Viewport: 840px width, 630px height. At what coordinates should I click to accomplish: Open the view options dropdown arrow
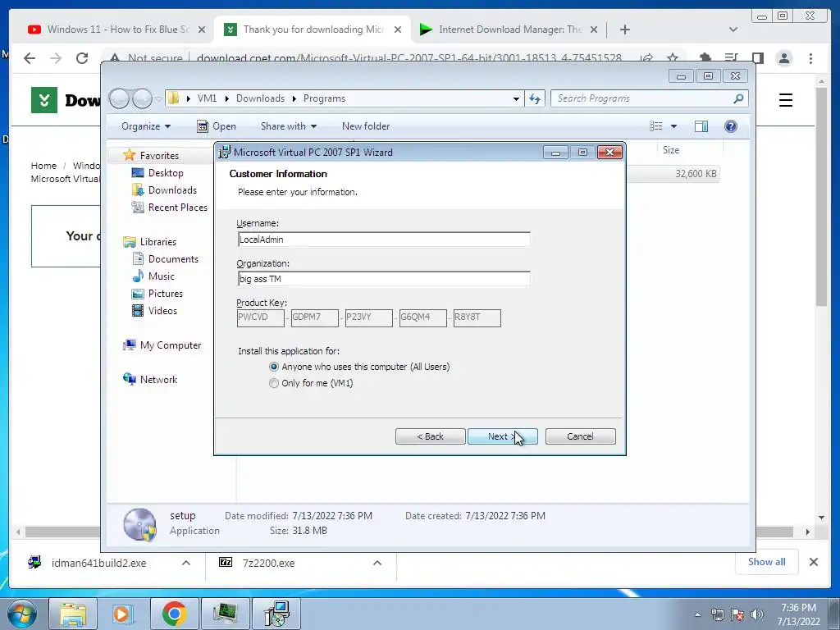(x=674, y=126)
